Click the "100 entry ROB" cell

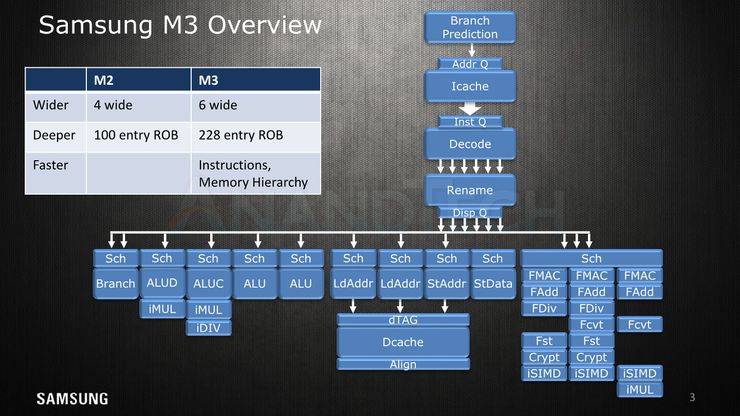(x=139, y=137)
